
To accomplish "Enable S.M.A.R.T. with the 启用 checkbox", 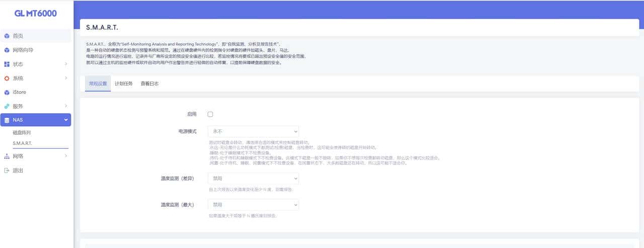I will click(x=210, y=114).
